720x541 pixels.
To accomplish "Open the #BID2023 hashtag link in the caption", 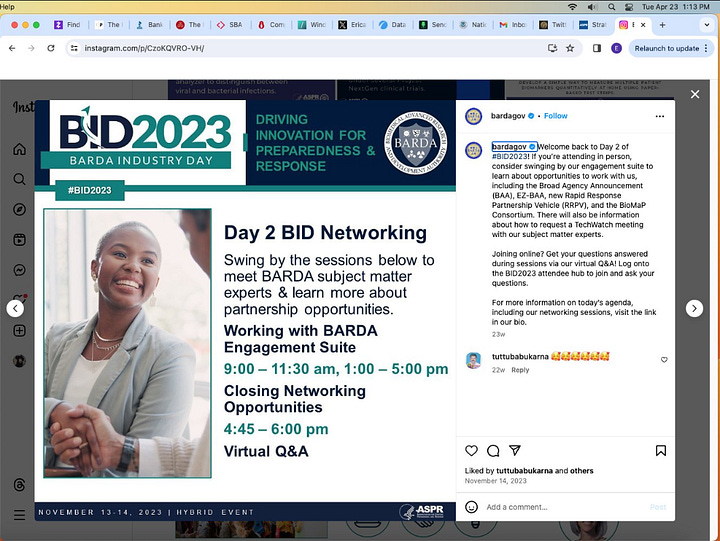I will (x=509, y=156).
